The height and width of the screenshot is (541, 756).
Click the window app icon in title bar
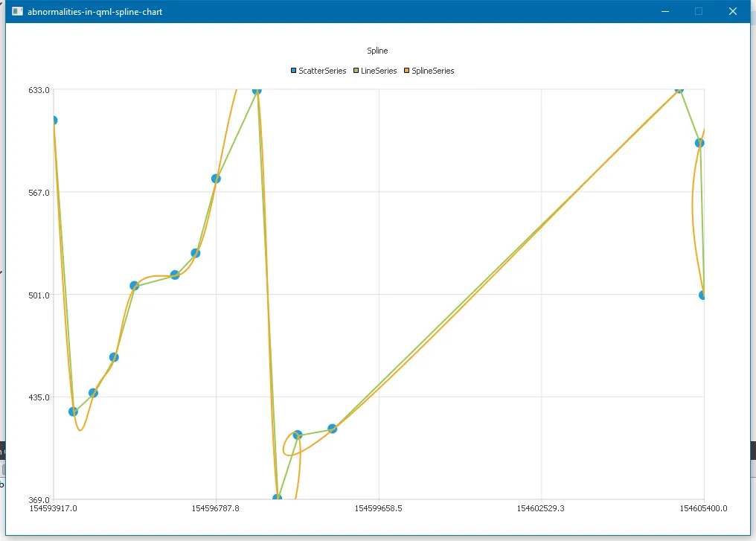click(17, 11)
